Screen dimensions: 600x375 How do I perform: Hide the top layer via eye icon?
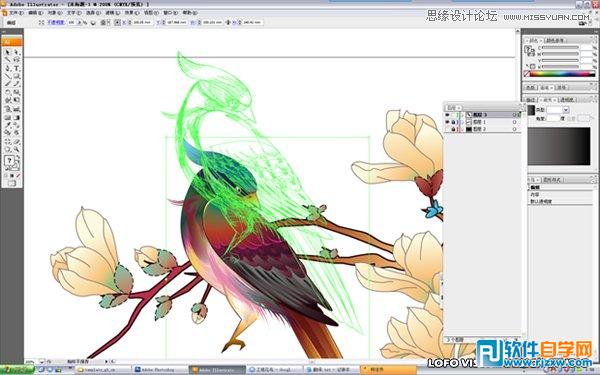(x=447, y=115)
